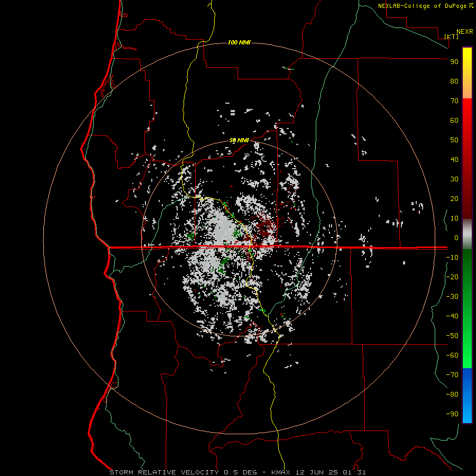Screen dimensions: 476x476
Task: Click the STORM RELATIVE VELOCITY product title
Action: coord(164,472)
